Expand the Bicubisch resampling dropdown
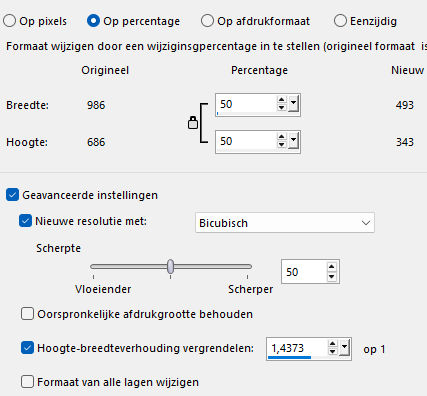The height and width of the screenshot is (396, 427). pyautogui.click(x=366, y=223)
